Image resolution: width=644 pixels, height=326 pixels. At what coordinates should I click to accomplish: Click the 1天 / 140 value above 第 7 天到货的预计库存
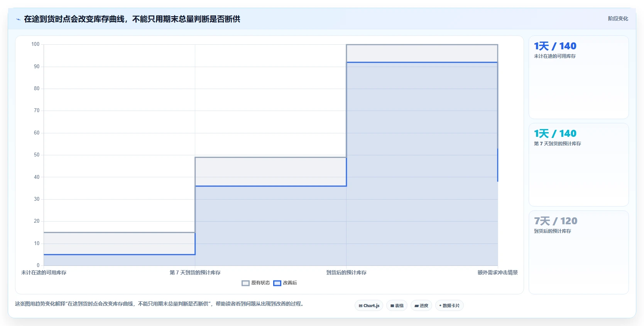point(555,134)
